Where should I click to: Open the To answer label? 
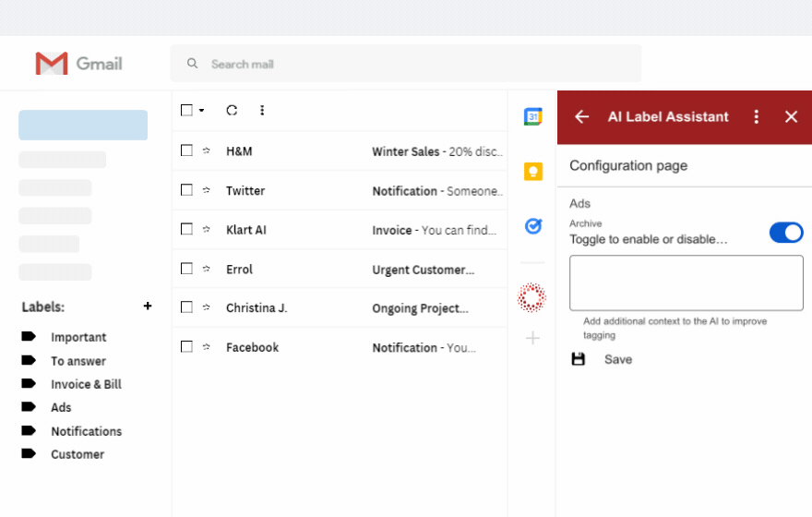tap(78, 361)
